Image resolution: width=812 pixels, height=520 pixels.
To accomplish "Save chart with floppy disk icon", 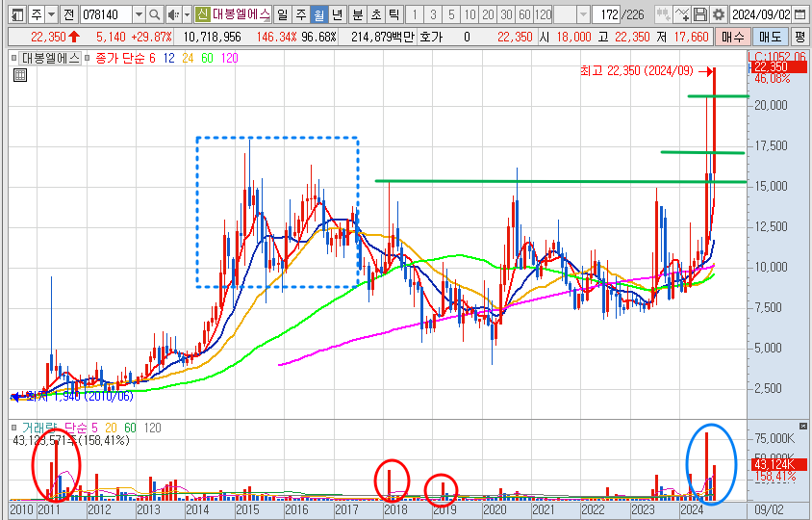I will (700, 14).
